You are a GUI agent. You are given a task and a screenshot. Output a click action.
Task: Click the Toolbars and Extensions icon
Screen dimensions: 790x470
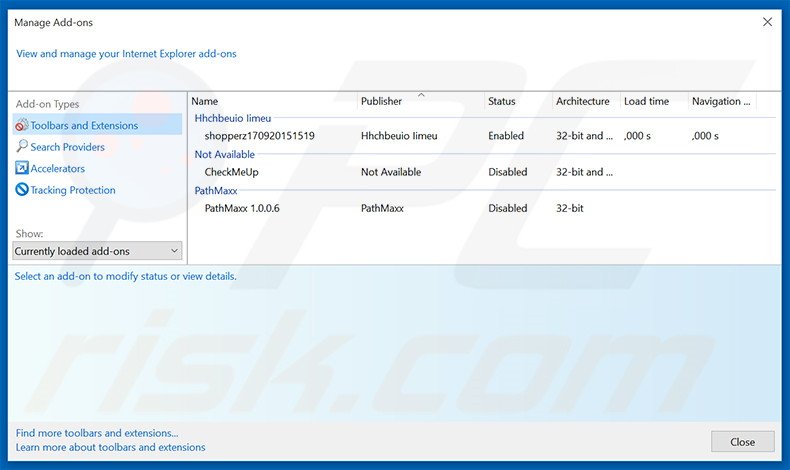pyautogui.click(x=22, y=125)
